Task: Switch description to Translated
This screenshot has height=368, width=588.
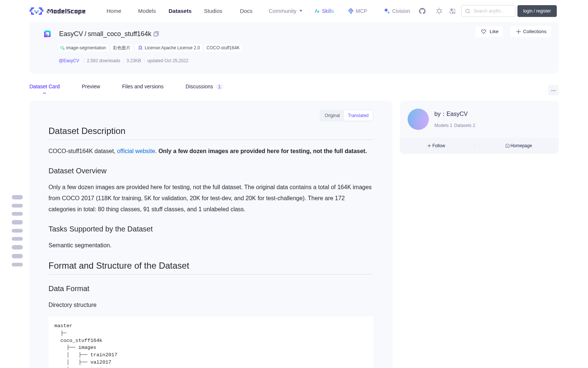Action: click(358, 116)
